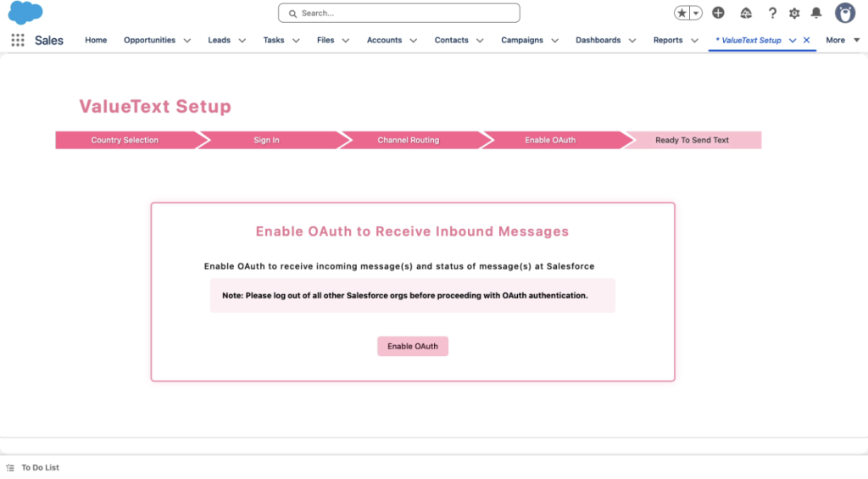The height and width of the screenshot is (479, 868).
Task: Open the Setup gear icon
Action: (794, 13)
